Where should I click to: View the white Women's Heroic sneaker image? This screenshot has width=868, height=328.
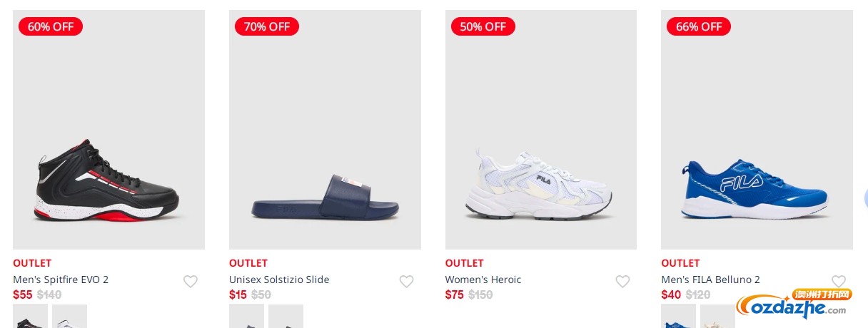point(541,130)
